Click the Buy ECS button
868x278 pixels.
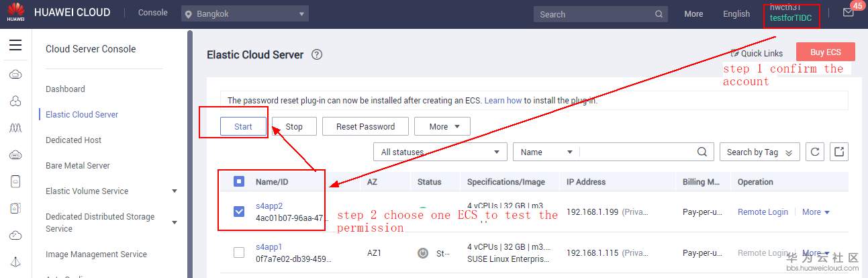point(825,52)
